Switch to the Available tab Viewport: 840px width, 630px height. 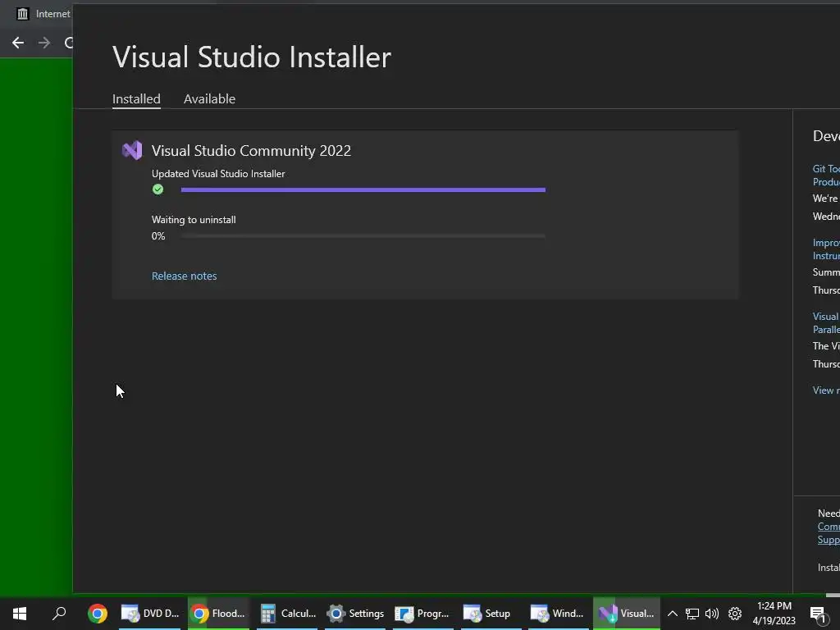pos(209,99)
